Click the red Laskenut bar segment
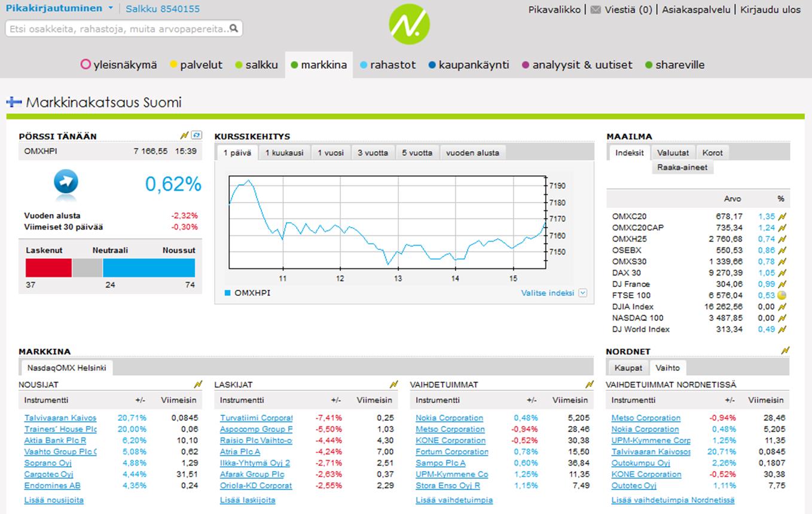 tap(48, 268)
